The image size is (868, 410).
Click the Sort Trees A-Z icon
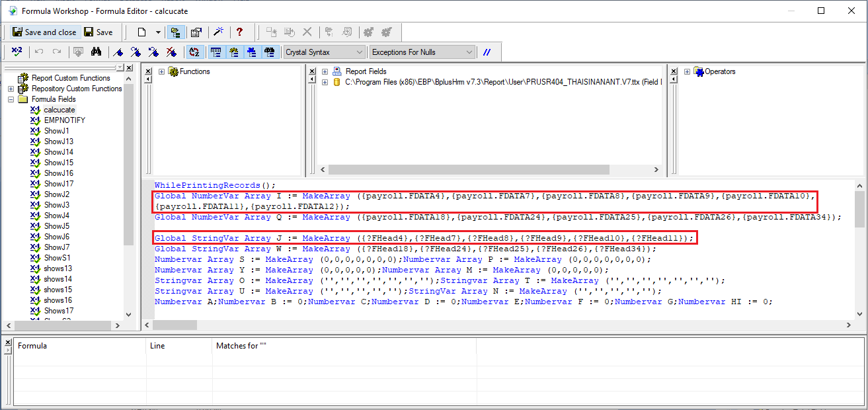(x=194, y=52)
